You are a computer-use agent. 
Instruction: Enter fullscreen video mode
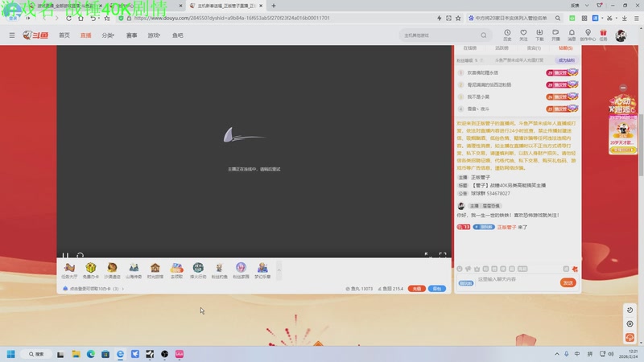click(443, 255)
